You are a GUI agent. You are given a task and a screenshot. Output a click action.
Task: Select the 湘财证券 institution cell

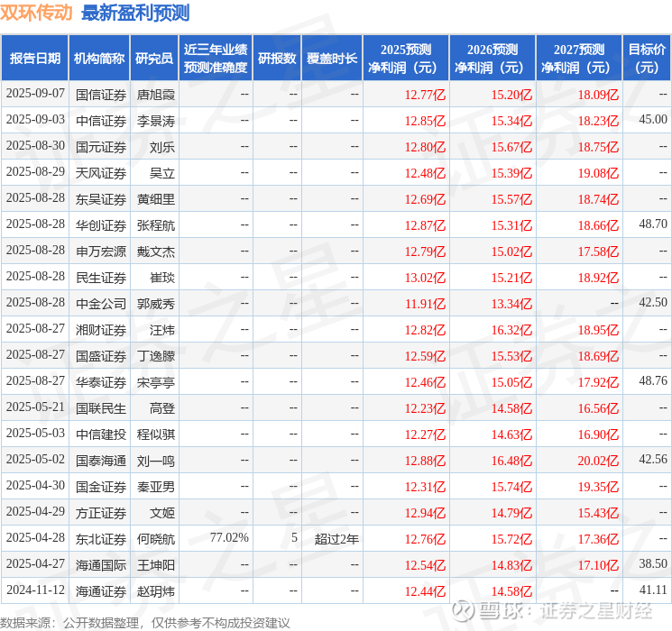click(x=101, y=330)
